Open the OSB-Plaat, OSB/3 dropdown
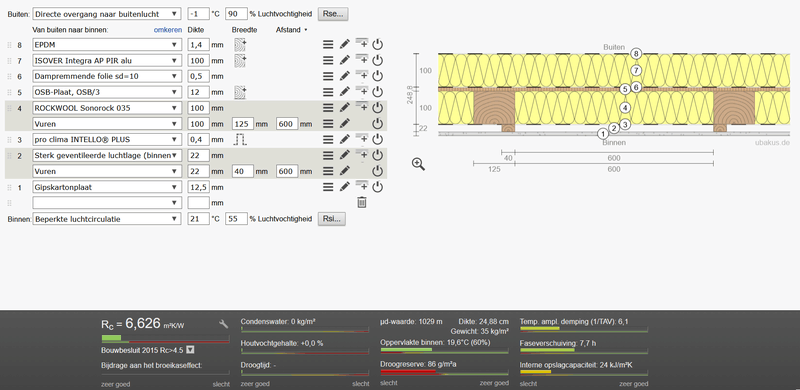The image size is (800, 390). click(107, 92)
